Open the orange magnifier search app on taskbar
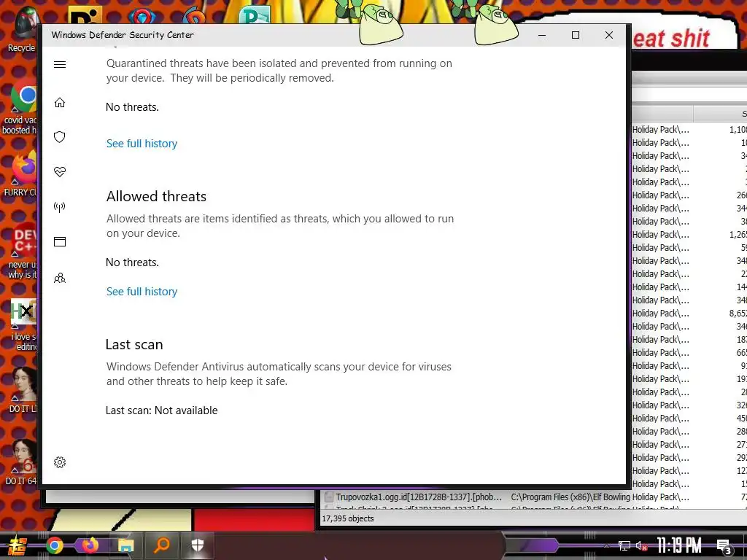The height and width of the screenshot is (560, 747). point(161,545)
